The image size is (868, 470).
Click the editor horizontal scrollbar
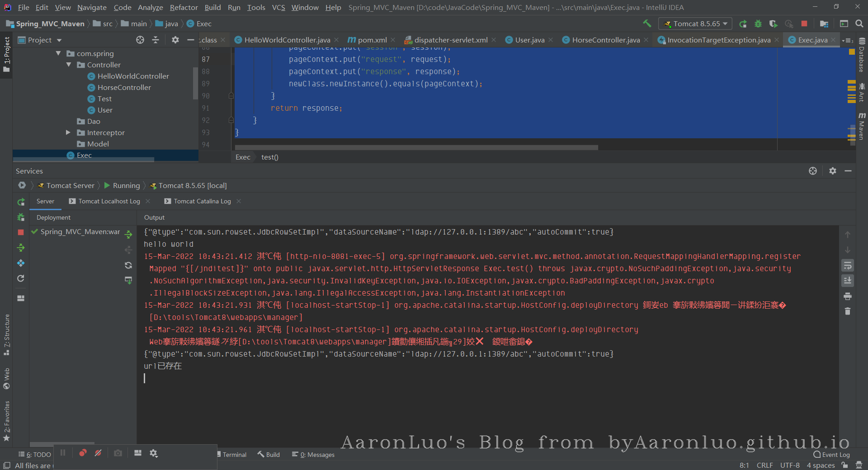pos(416,147)
